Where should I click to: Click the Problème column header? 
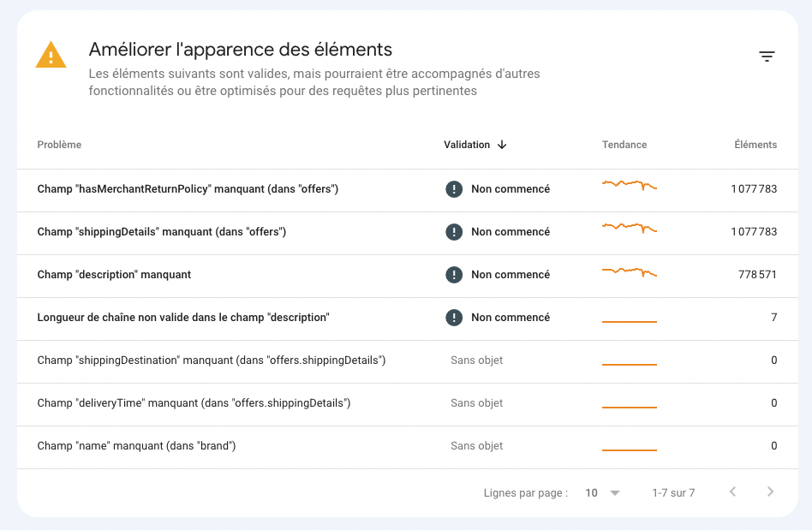click(59, 145)
